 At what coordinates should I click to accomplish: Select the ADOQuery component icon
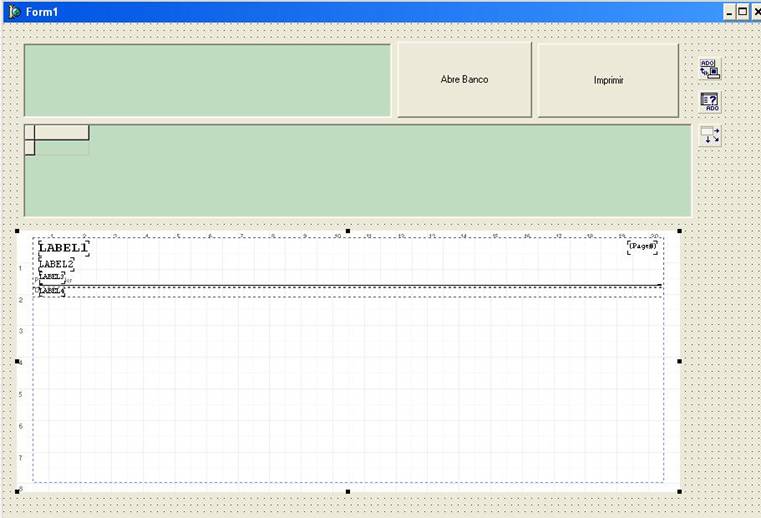click(709, 102)
